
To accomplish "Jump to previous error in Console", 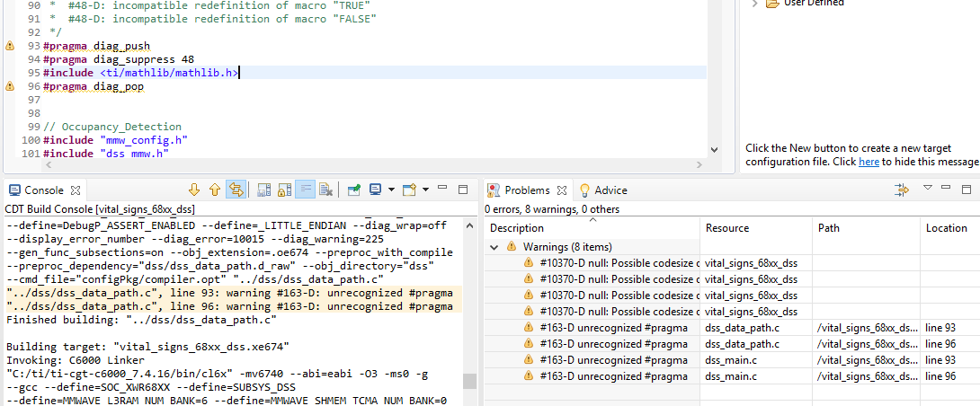I will [214, 190].
